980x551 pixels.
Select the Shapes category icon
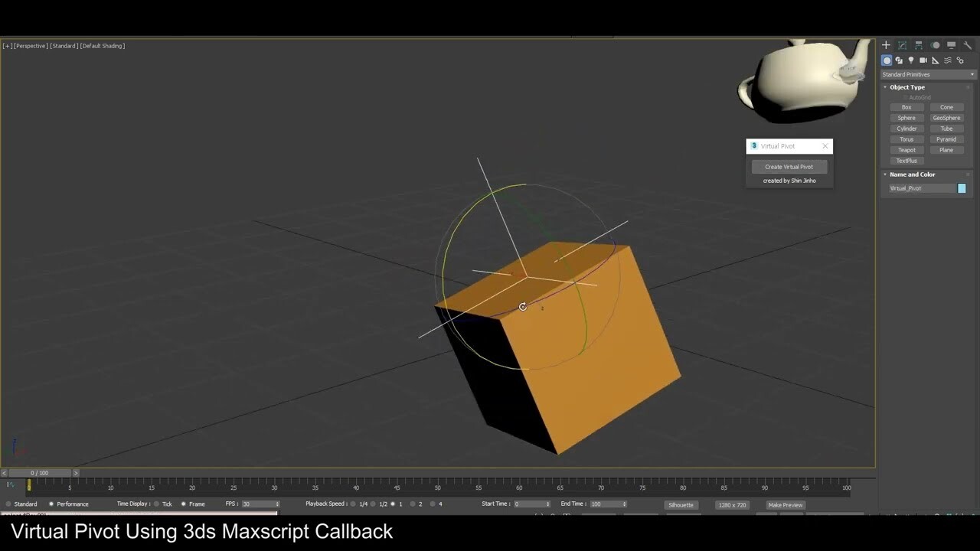click(x=899, y=60)
